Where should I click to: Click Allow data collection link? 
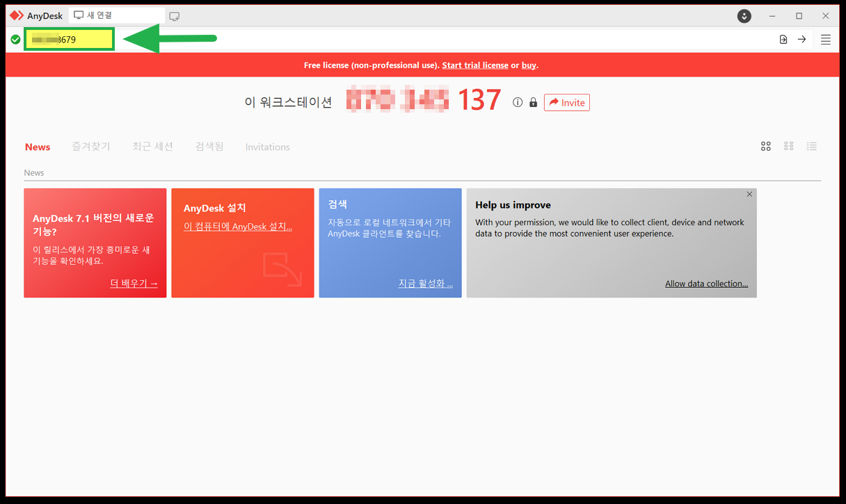click(x=706, y=284)
